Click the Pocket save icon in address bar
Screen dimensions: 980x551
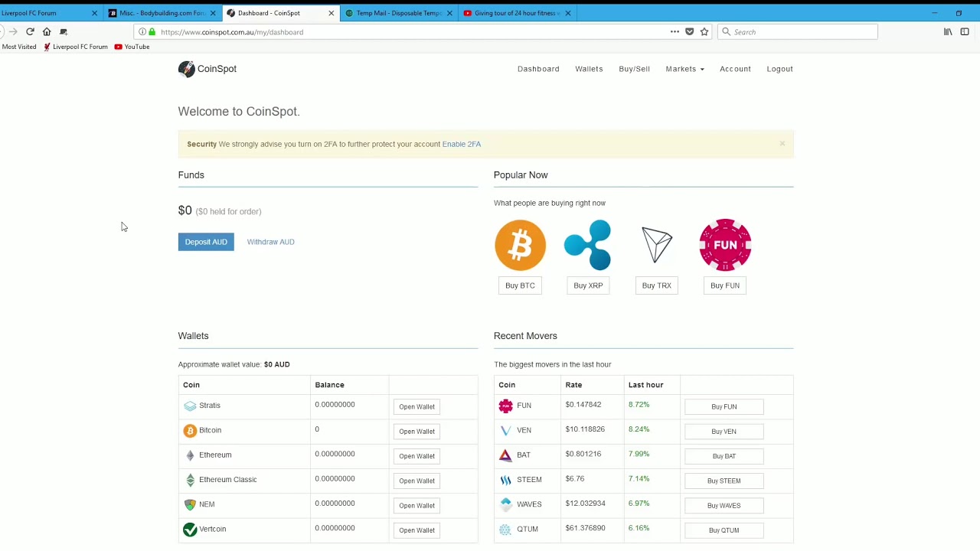690,31
